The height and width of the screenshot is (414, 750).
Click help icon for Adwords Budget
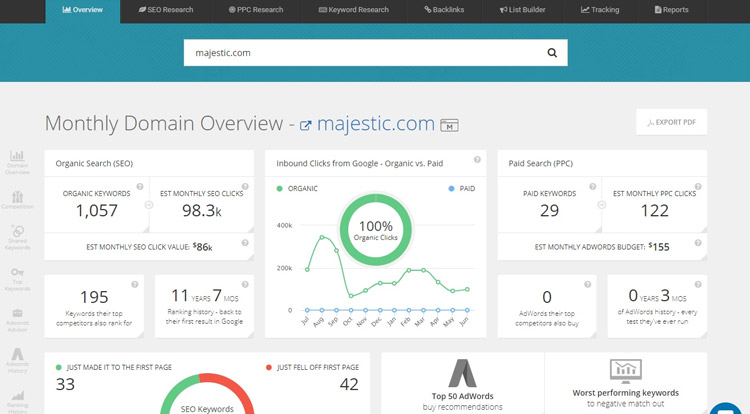click(698, 243)
